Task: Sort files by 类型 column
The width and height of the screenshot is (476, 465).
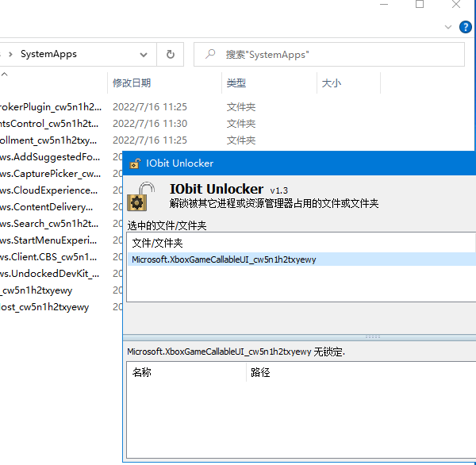Action: pyautogui.click(x=236, y=83)
